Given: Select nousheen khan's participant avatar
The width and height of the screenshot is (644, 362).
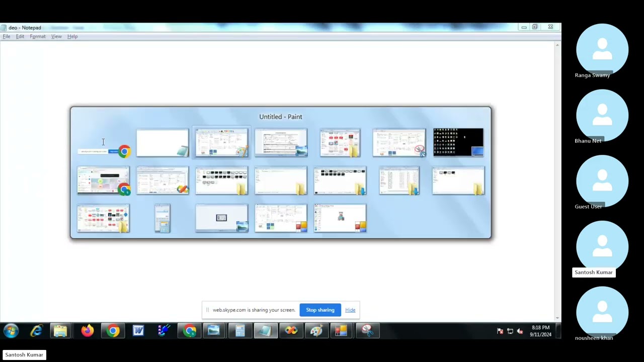Looking at the screenshot, I should pos(602,313).
